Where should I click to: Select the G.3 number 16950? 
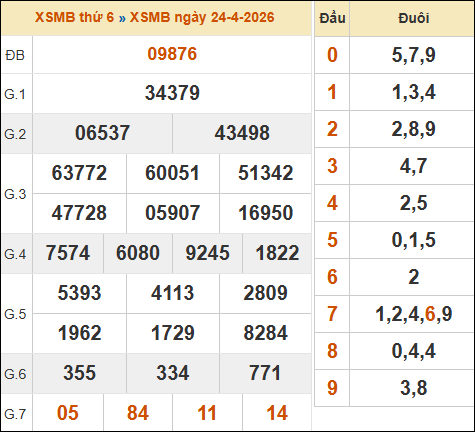265,213
